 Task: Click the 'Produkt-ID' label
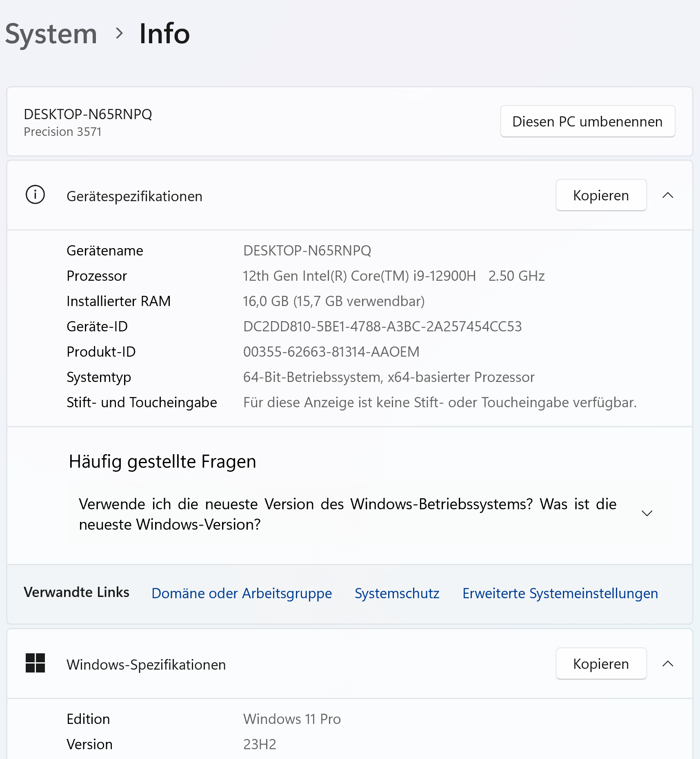(x=101, y=352)
